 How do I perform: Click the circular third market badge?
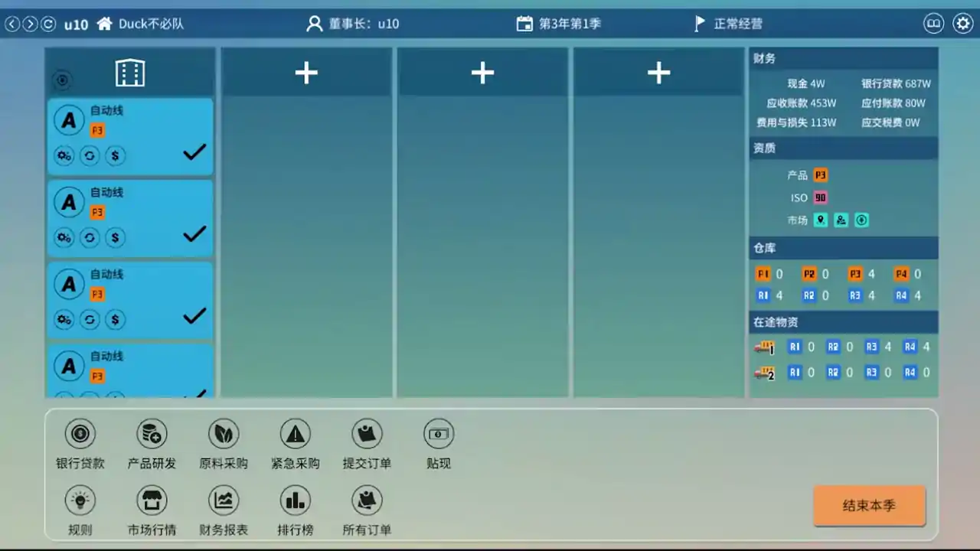point(861,220)
